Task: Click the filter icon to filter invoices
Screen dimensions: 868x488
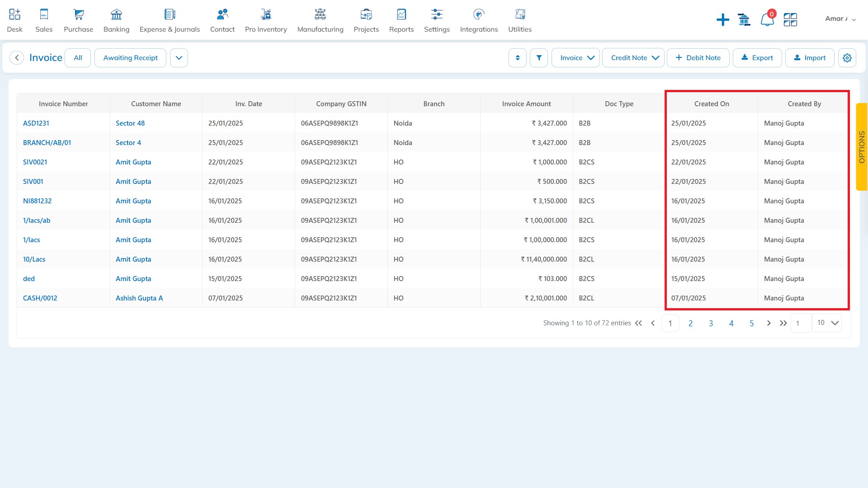Action: [x=538, y=57]
